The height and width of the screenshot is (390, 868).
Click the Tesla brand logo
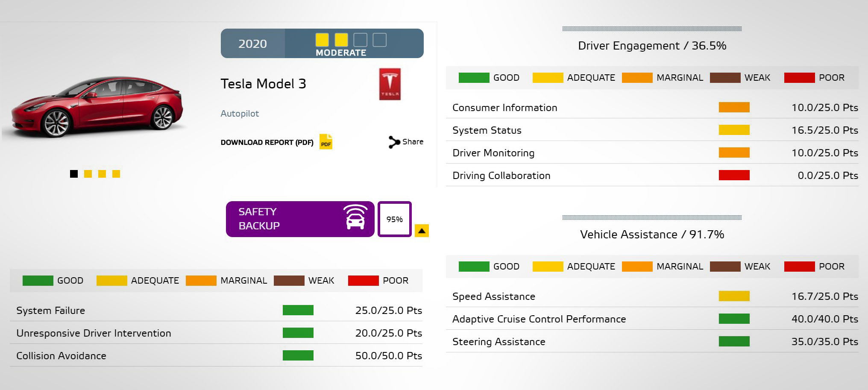[390, 84]
